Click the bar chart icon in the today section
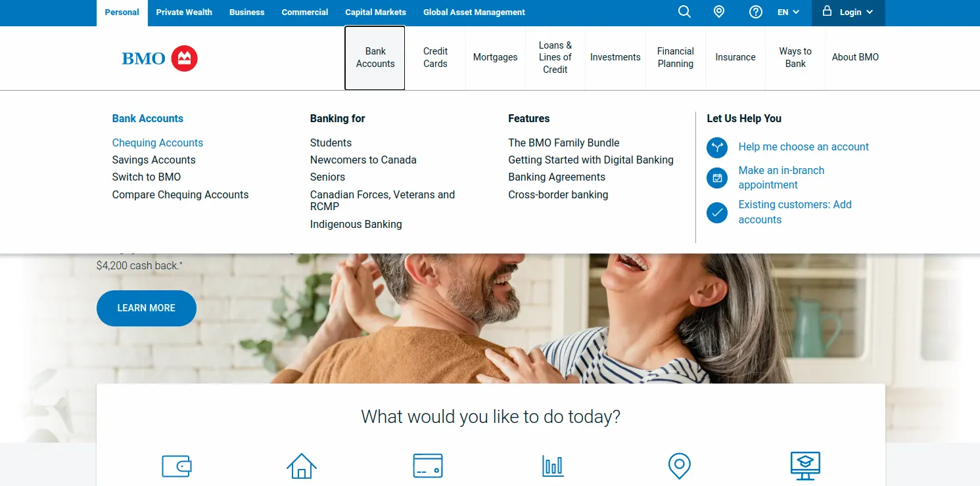Screen dimensions: 980x486 click(x=553, y=466)
